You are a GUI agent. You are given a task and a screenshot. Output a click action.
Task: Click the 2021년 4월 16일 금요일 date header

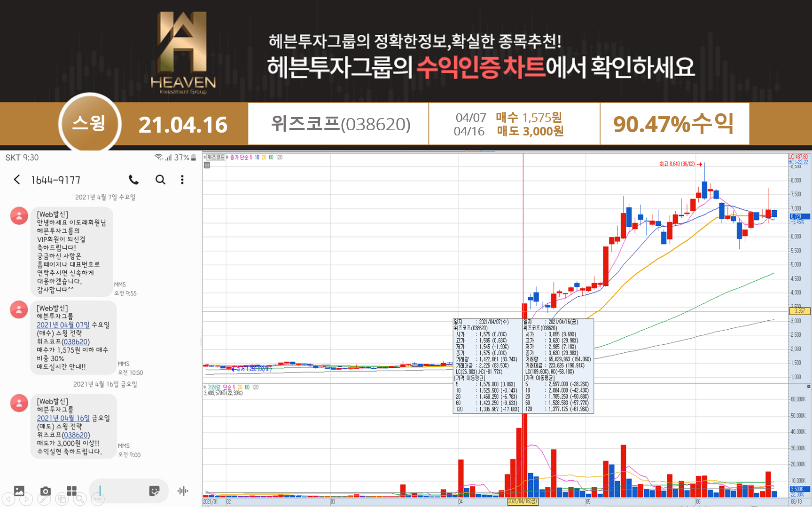coord(105,384)
